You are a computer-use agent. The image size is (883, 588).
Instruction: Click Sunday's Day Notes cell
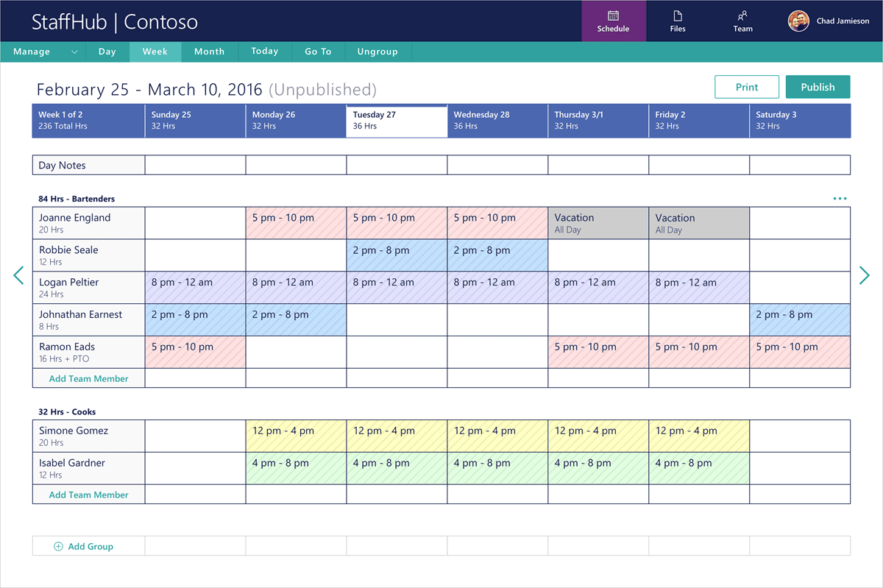click(195, 164)
